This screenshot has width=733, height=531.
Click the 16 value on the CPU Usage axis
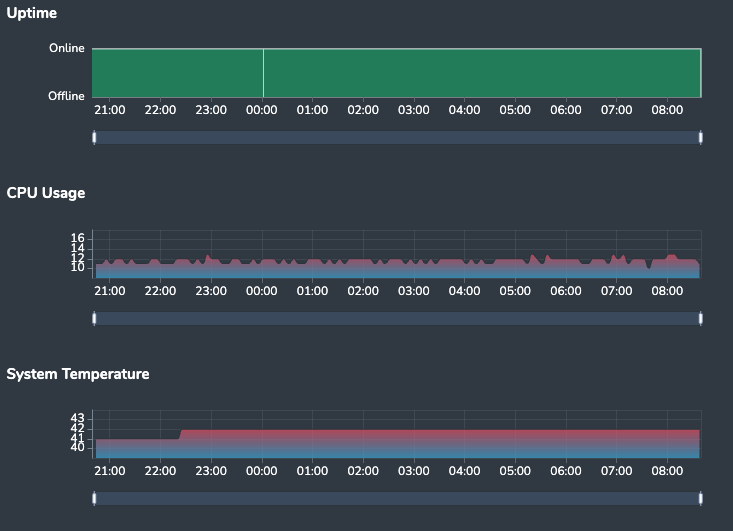click(x=78, y=238)
